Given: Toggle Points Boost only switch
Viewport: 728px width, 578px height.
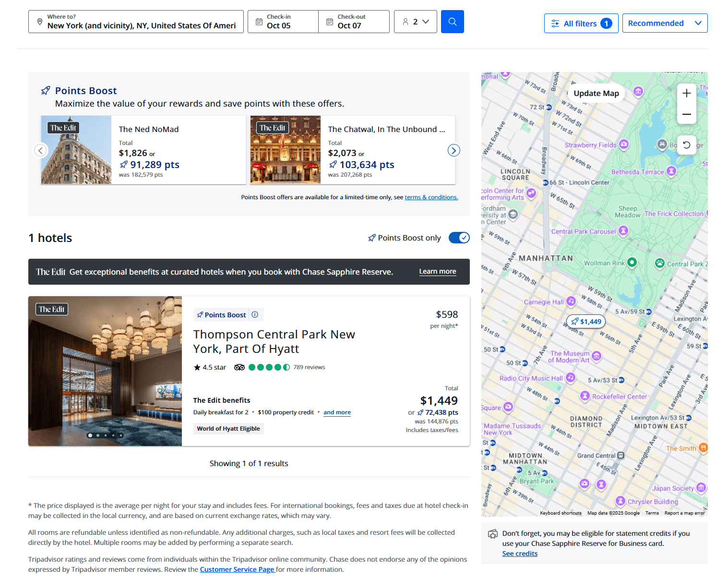Looking at the screenshot, I should click(x=459, y=238).
